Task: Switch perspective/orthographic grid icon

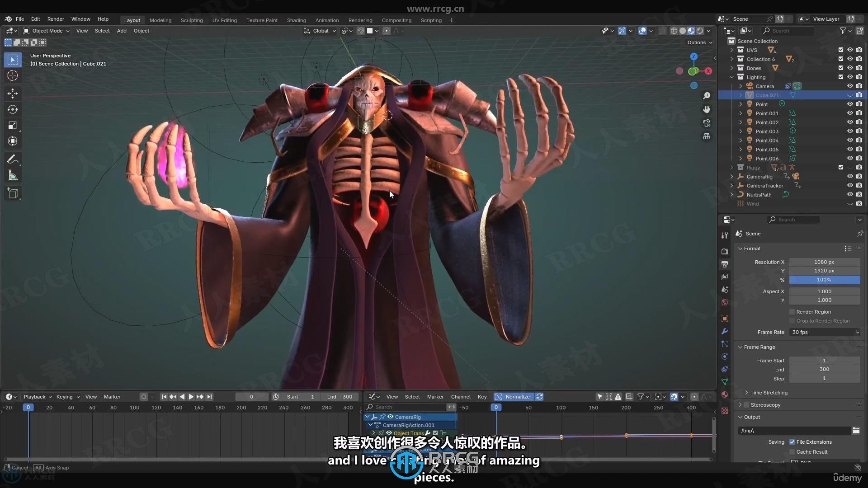Action: click(707, 136)
